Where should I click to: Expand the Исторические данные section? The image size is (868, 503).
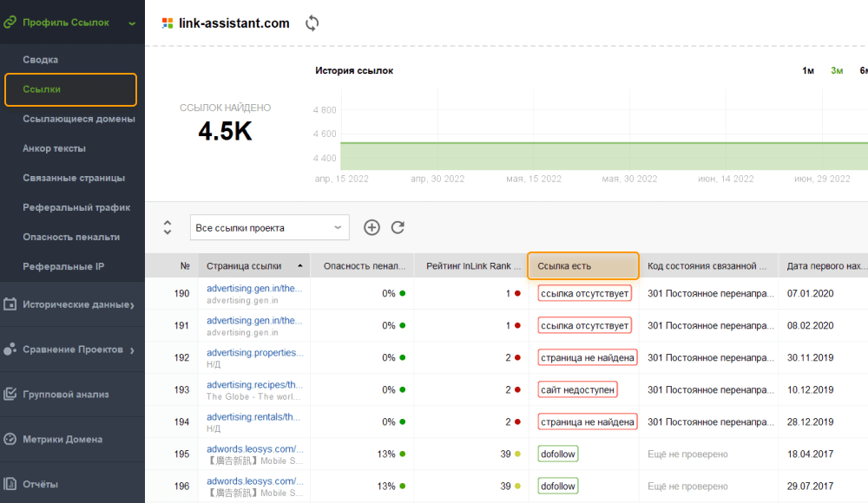132,305
